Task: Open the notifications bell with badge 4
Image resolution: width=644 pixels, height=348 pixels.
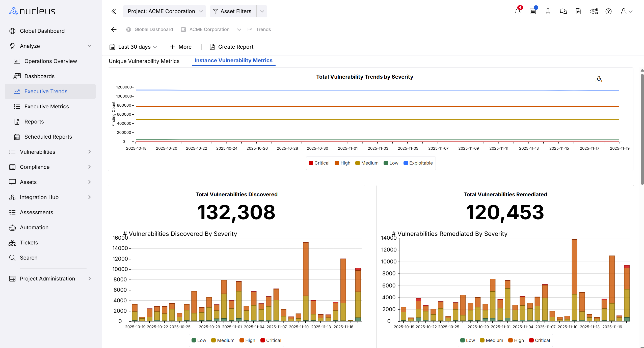Action: pyautogui.click(x=518, y=11)
